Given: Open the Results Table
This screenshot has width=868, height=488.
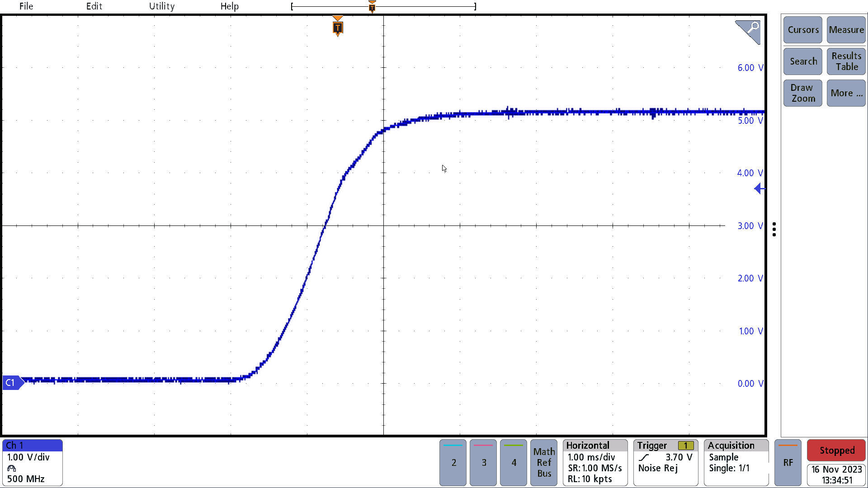Looking at the screenshot, I should point(846,61).
